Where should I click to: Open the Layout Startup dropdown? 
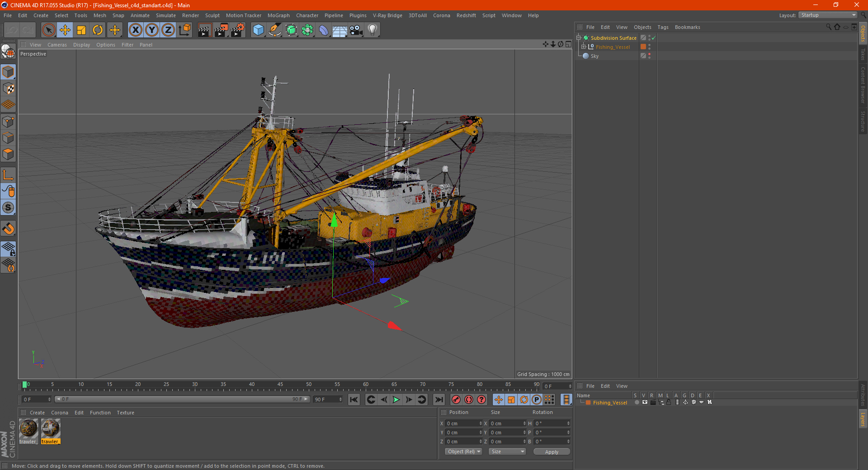828,15
